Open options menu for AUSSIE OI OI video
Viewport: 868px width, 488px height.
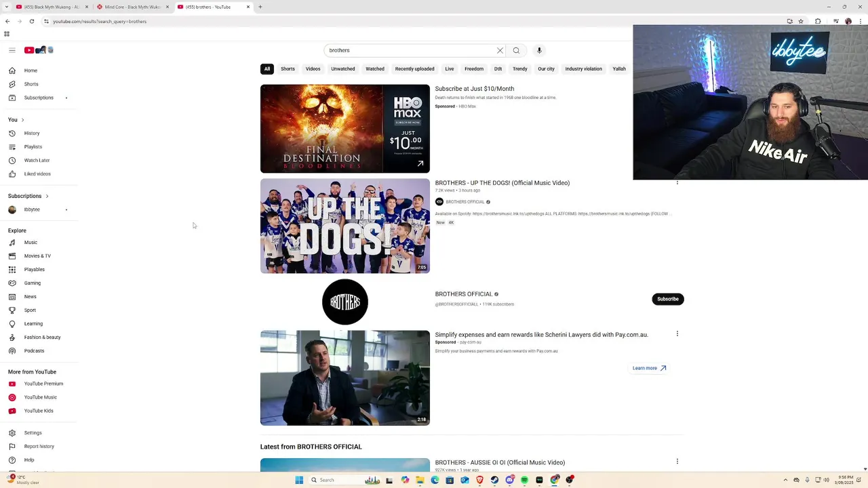(677, 462)
